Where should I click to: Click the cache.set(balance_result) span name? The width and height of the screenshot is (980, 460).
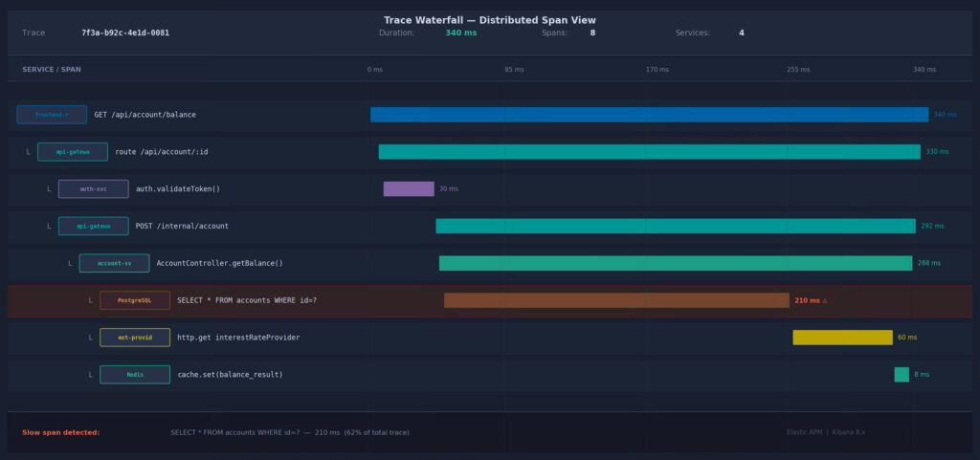[x=230, y=375]
